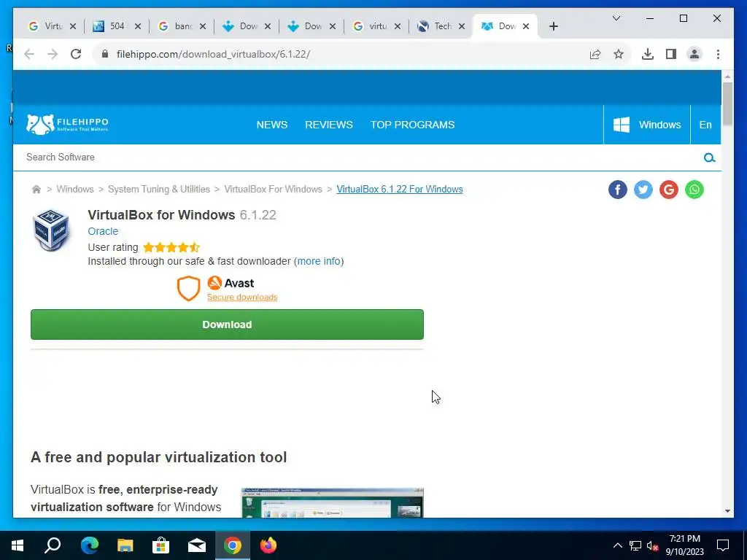The height and width of the screenshot is (560, 747).
Task: Show hidden system tray icons
Action: (x=617, y=545)
